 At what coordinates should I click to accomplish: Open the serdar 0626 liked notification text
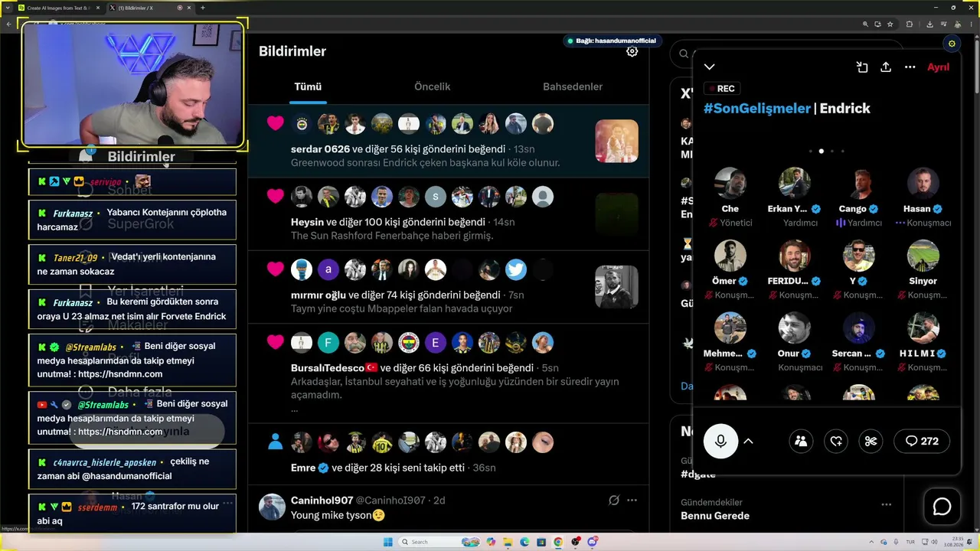398,149
